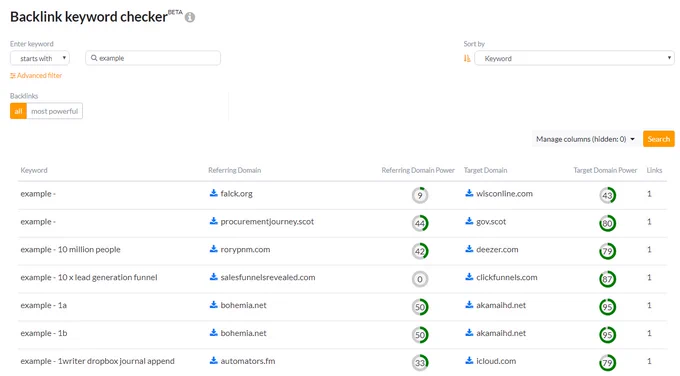The width and height of the screenshot is (680, 376).
Task: Sort by Keyword column header
Action: 34,170
